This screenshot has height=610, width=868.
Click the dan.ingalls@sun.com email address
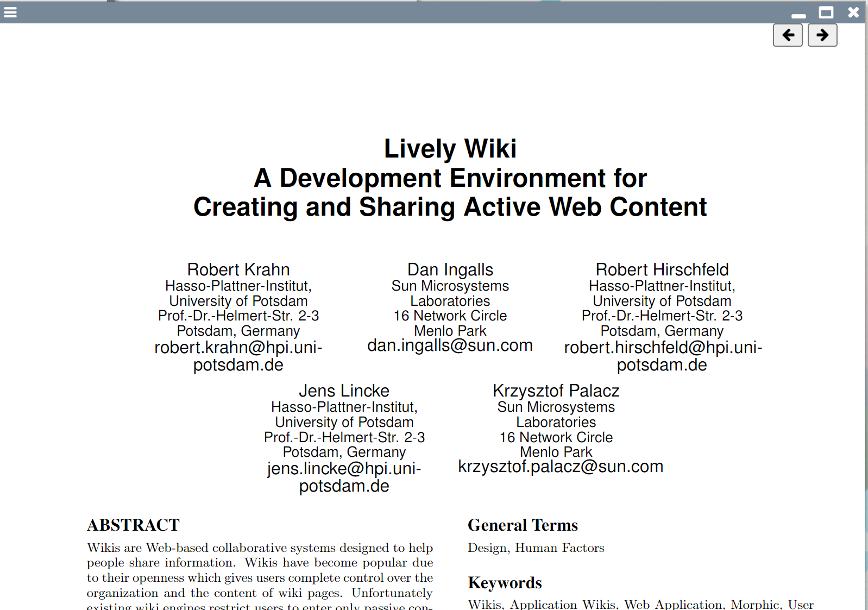pyautogui.click(x=450, y=345)
